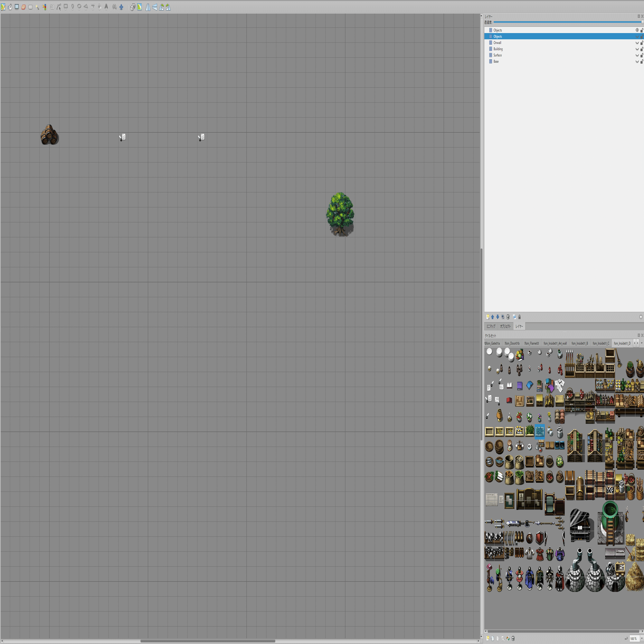Open the tileset tabs list dropdown arrow
The image size is (644, 644).
point(642,343)
